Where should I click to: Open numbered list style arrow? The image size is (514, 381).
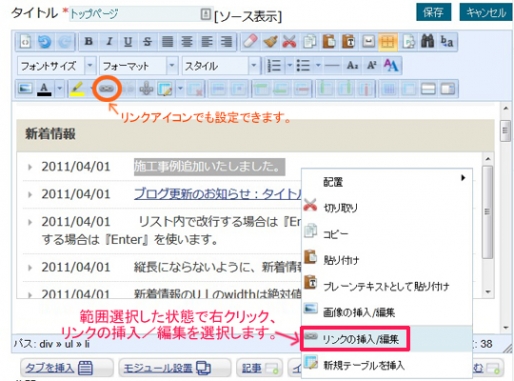[x=289, y=66]
